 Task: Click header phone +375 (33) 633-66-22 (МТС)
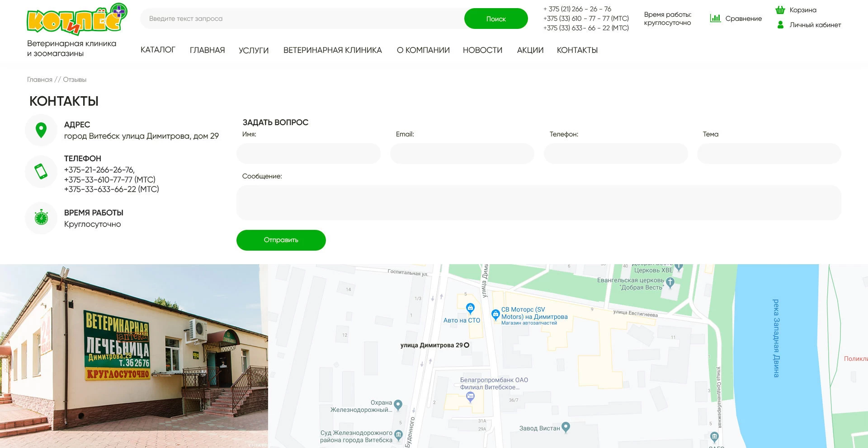[586, 28]
